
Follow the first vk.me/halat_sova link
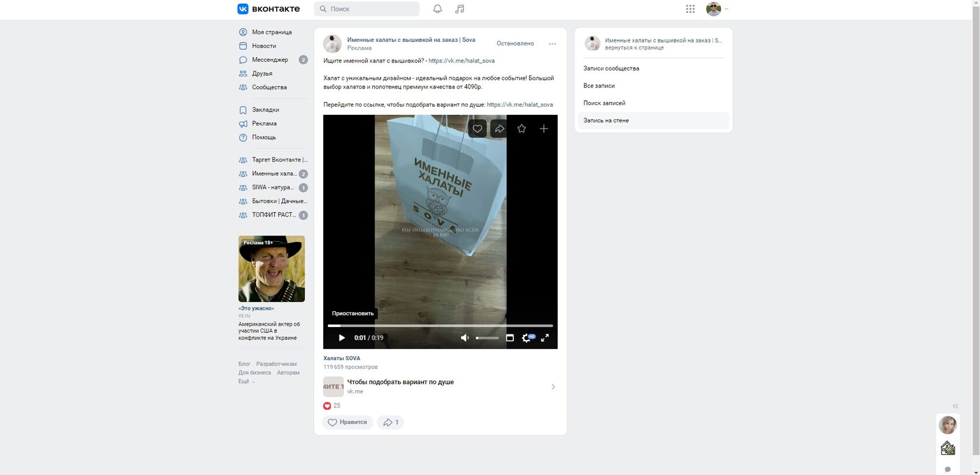(x=461, y=61)
